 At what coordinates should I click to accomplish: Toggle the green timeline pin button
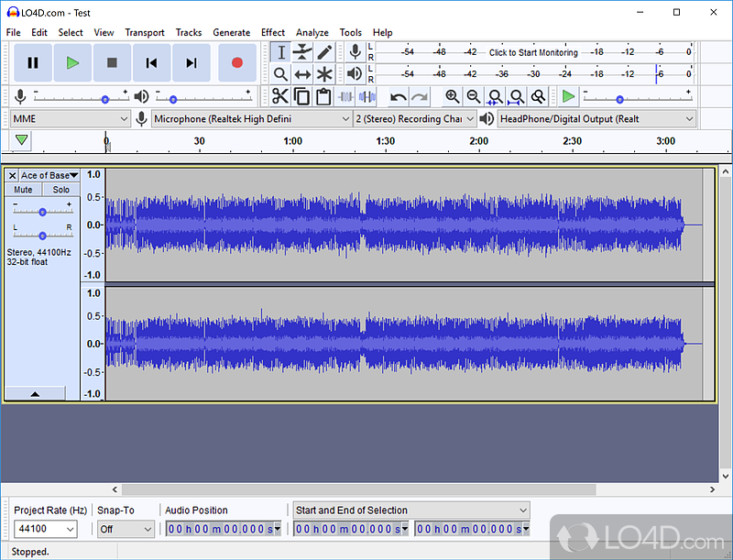pyautogui.click(x=21, y=139)
